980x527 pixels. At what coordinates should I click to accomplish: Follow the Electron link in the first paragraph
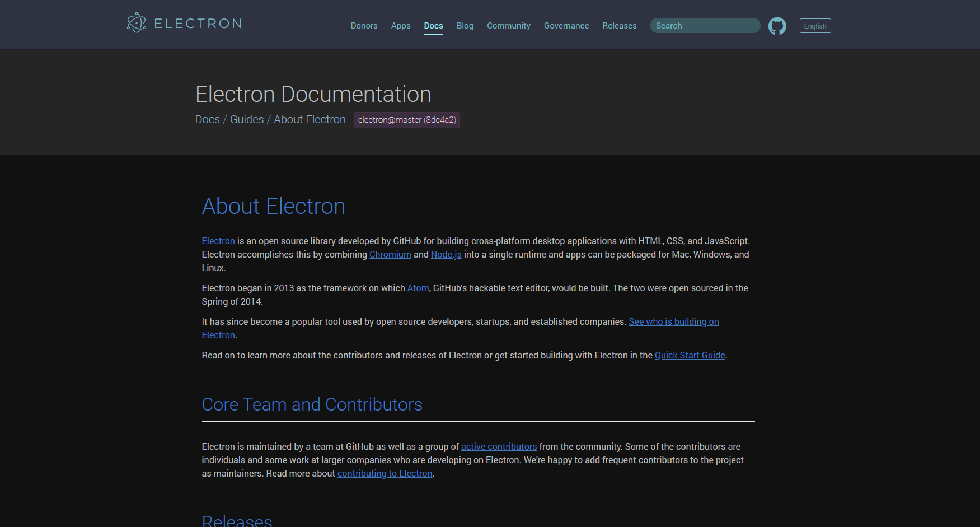[x=218, y=241]
